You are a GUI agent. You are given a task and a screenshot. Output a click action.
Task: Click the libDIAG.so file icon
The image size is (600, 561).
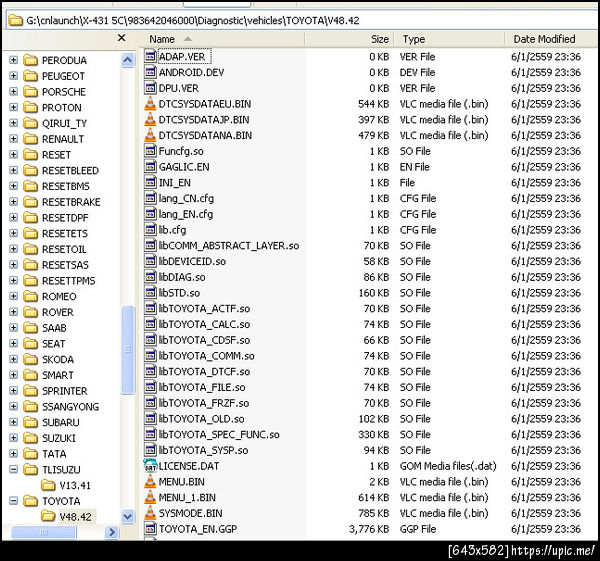151,277
